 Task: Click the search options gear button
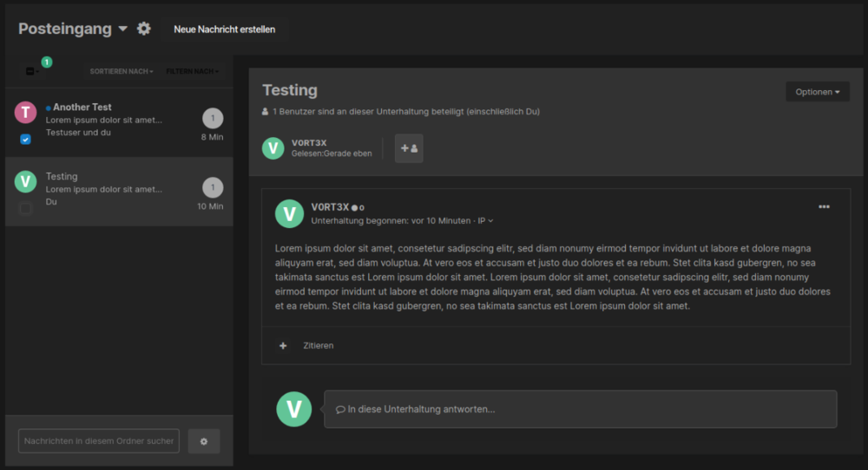pyautogui.click(x=204, y=441)
